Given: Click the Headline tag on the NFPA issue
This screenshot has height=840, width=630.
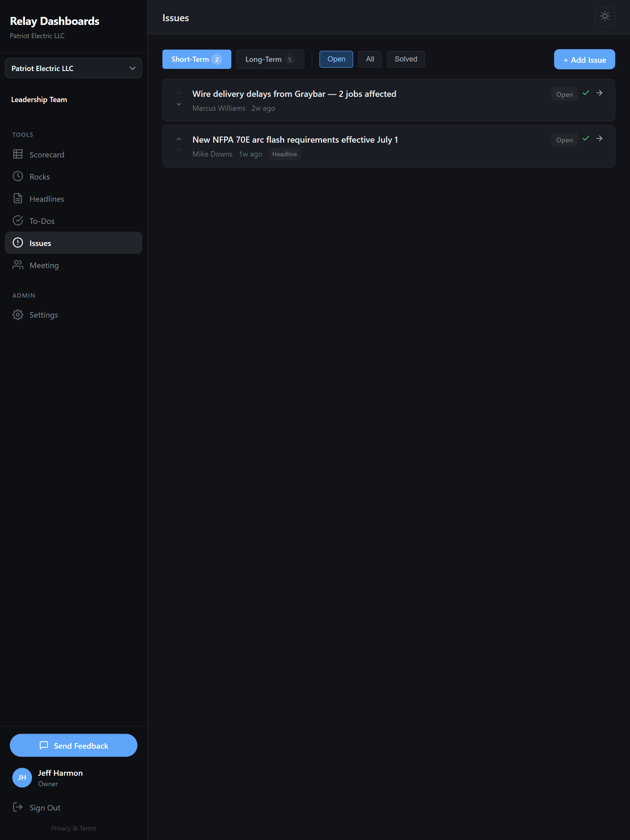Looking at the screenshot, I should click(284, 154).
